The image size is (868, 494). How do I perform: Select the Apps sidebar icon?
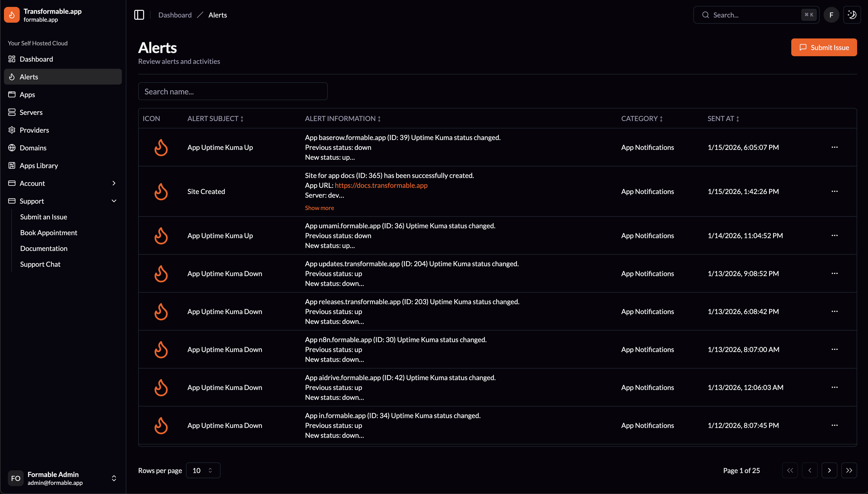(12, 94)
